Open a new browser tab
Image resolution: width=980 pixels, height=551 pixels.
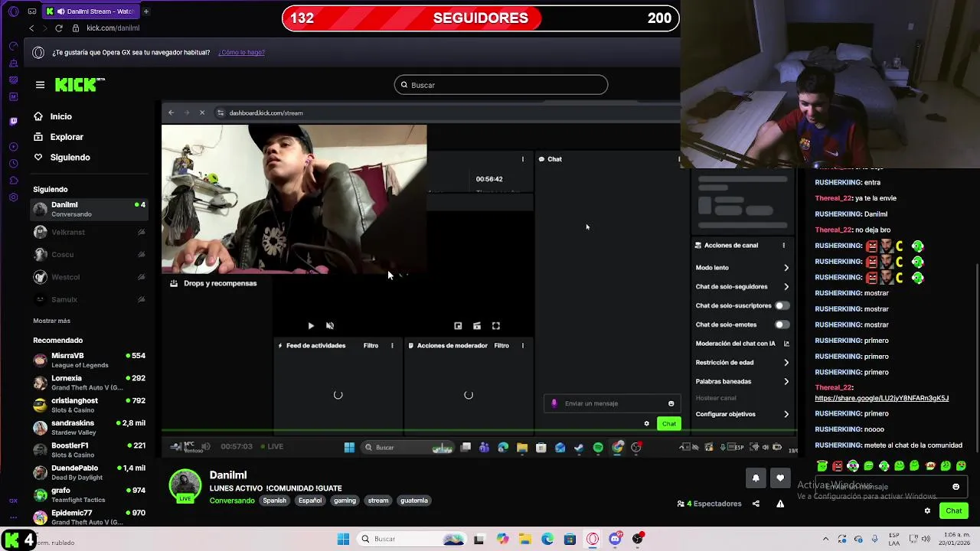coord(145,11)
